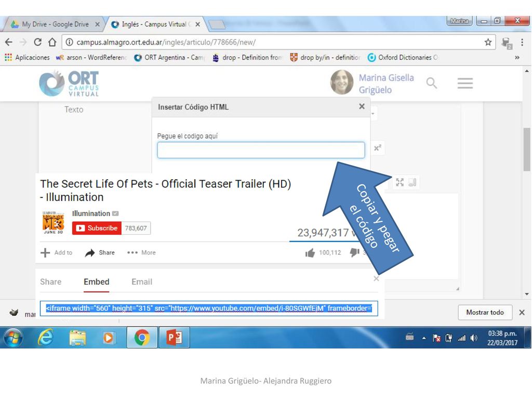Launch Internet Explorer from the taskbar
This screenshot has width=532, height=399.
[x=46, y=338]
